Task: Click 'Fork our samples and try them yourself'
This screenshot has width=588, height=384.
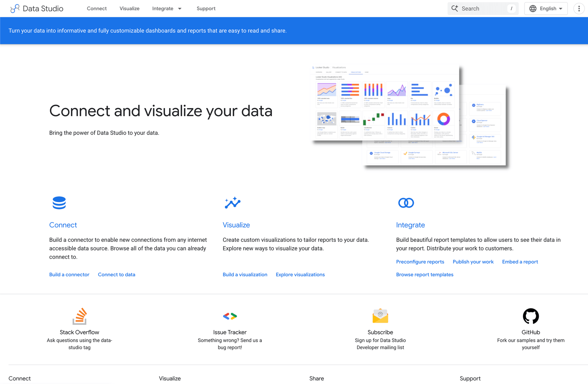Action: (531, 344)
